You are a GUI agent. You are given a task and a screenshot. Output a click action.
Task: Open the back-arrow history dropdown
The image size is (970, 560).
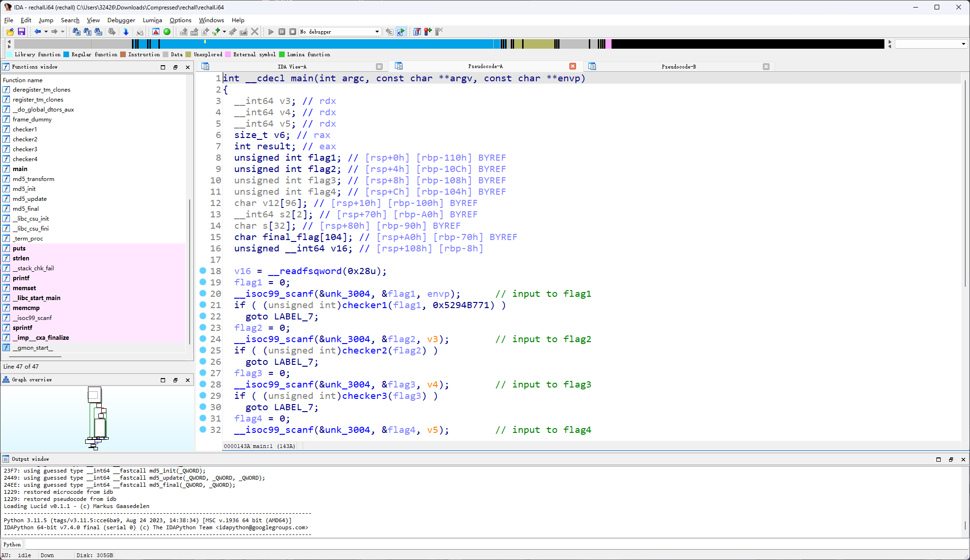point(46,32)
